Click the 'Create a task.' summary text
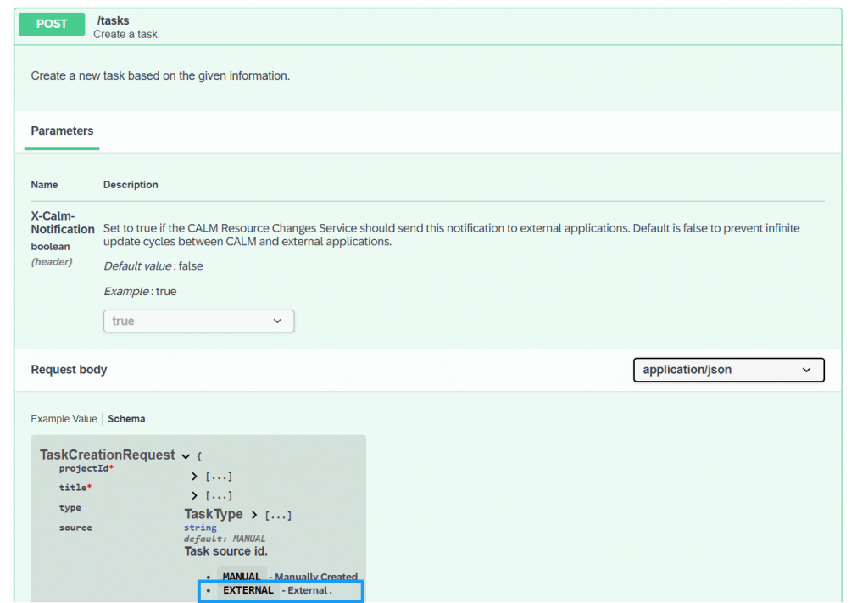868x603 pixels. [x=127, y=34]
